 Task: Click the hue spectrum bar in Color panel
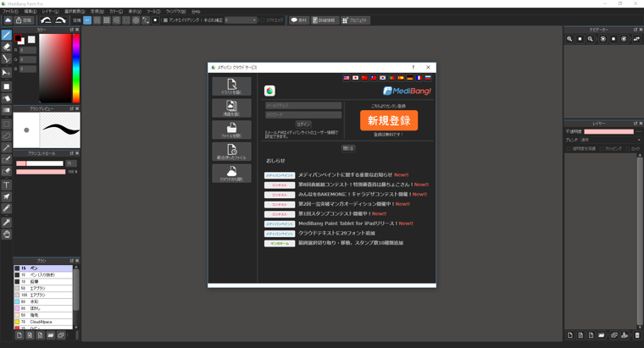(x=76, y=68)
